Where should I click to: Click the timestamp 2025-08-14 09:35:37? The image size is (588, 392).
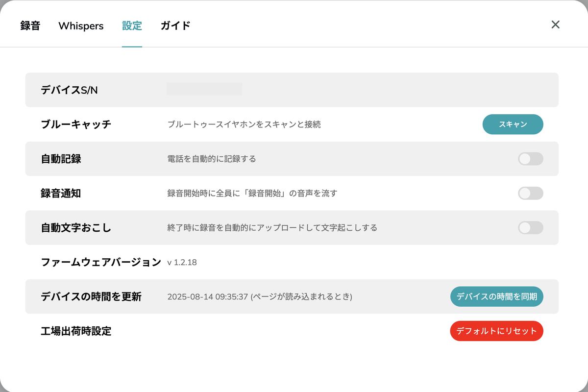pyautogui.click(x=208, y=296)
